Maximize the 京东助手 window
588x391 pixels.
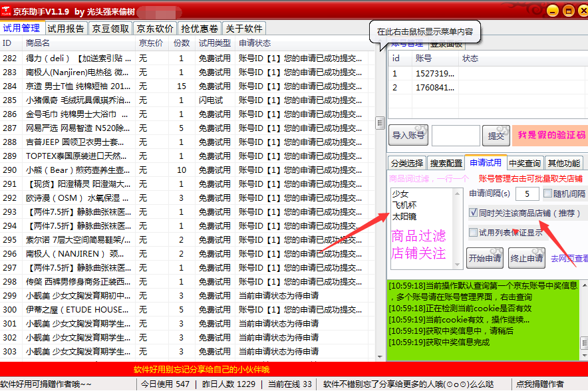click(569, 11)
